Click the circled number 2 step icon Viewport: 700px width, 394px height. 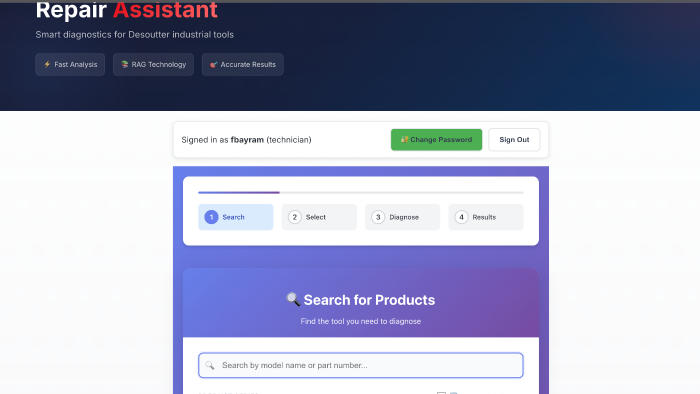(x=295, y=217)
